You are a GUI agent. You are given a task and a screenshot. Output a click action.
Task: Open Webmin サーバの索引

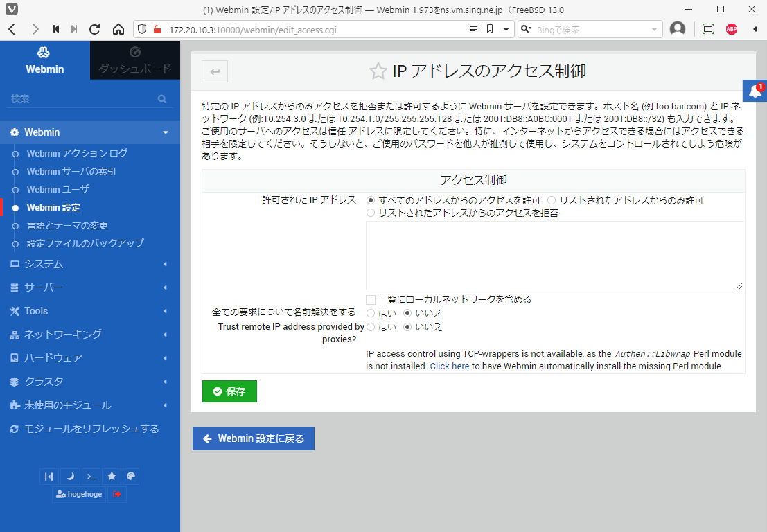pos(71,171)
